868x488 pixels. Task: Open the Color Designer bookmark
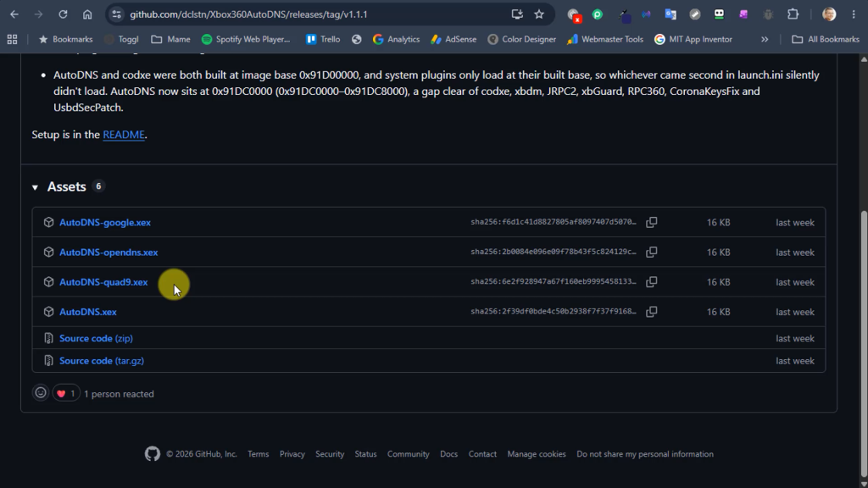[x=521, y=39]
